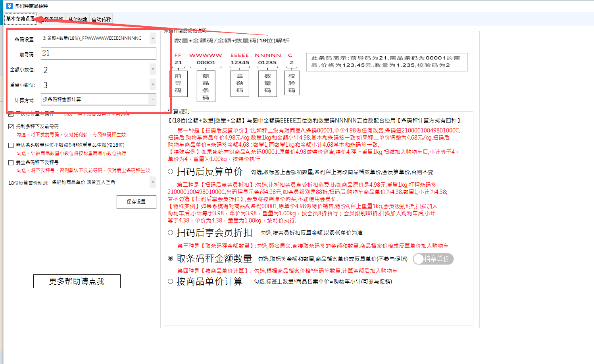Viewport: 594px width, 364px height.
Task: Click the 前导码 input field
Action: (98, 54)
